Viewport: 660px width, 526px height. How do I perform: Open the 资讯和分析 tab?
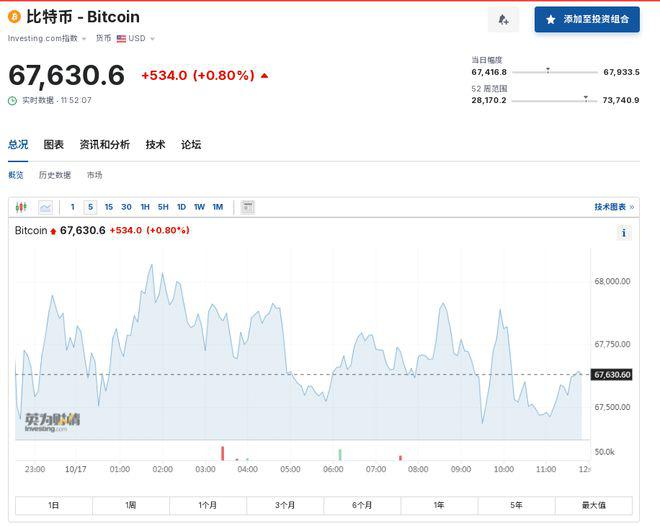click(104, 145)
